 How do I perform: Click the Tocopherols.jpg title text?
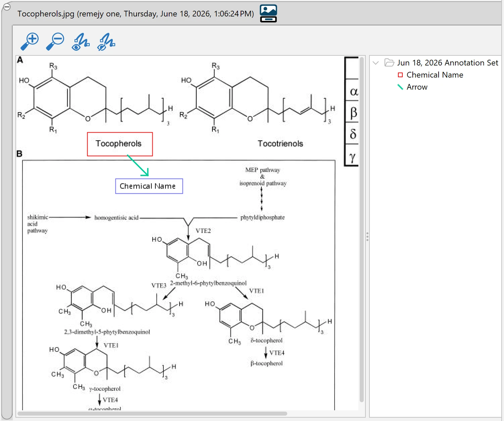pos(136,14)
